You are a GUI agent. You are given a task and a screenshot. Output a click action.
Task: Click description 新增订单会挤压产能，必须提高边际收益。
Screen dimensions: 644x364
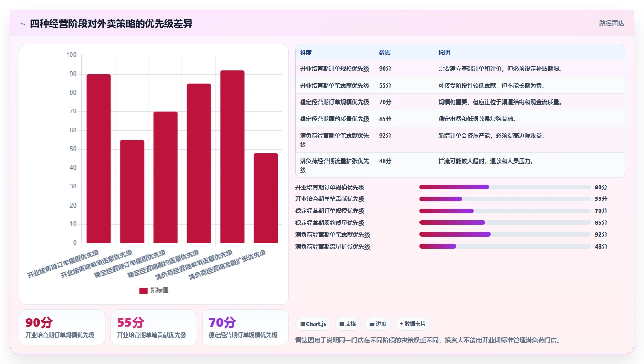point(492,136)
